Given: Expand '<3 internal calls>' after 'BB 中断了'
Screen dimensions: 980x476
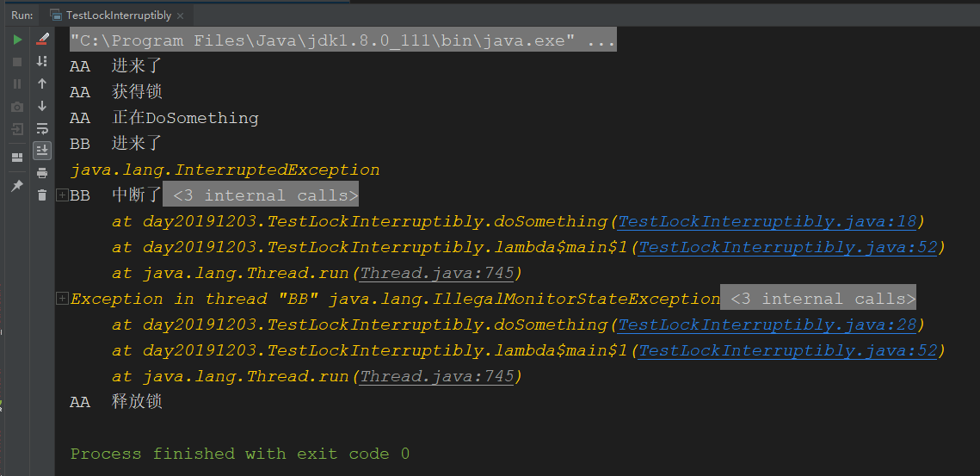Looking at the screenshot, I should point(262,195).
